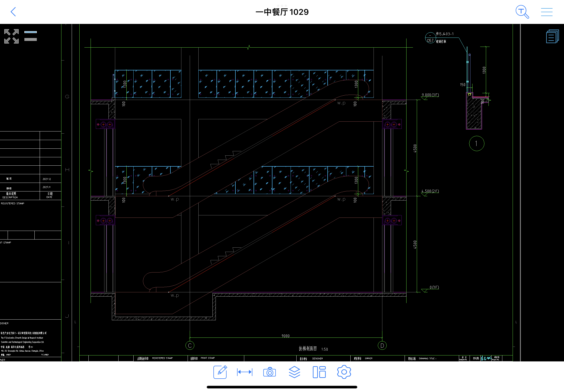Viewport: 564px width, 392px height.
Task: Tap the 2021.11 date cell
Action: pos(46,187)
